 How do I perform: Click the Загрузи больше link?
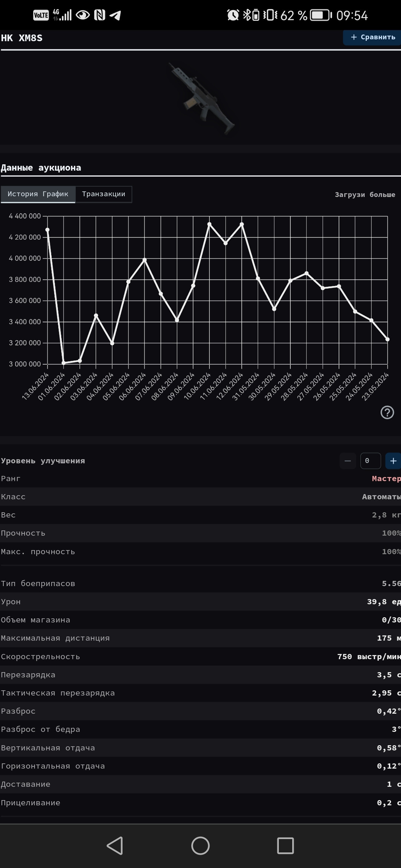(x=365, y=195)
